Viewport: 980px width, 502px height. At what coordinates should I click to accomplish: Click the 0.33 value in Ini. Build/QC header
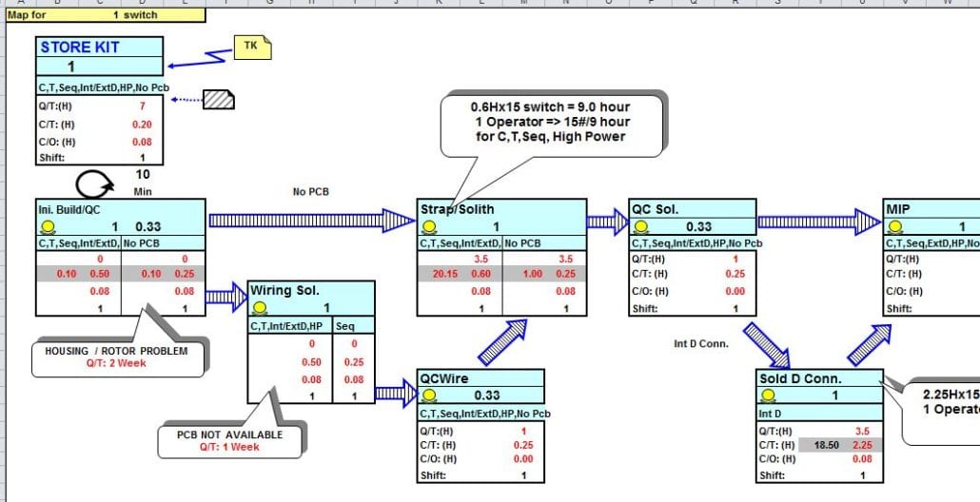pyautogui.click(x=147, y=226)
